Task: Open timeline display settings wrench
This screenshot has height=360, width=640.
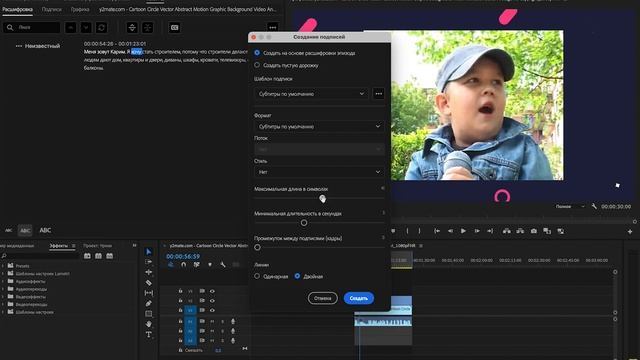Action: tap(223, 264)
